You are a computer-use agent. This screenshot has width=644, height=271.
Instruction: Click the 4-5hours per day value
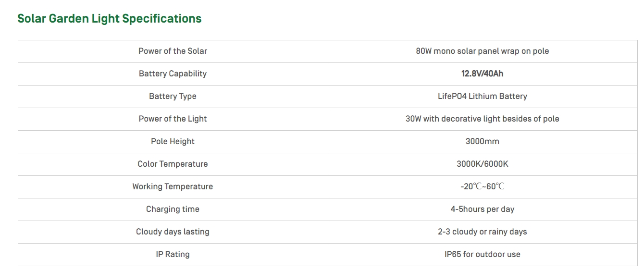(482, 209)
